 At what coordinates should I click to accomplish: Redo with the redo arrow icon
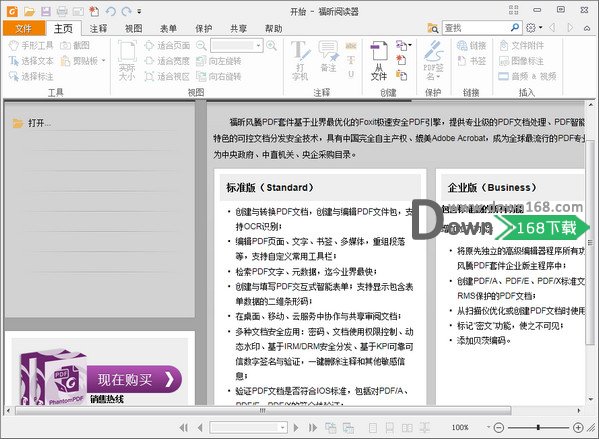tap(126, 11)
